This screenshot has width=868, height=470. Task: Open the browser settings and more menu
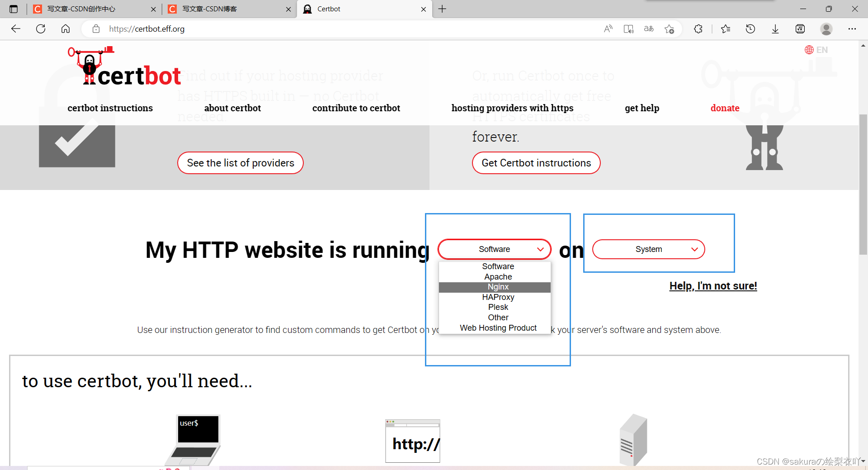coord(852,29)
